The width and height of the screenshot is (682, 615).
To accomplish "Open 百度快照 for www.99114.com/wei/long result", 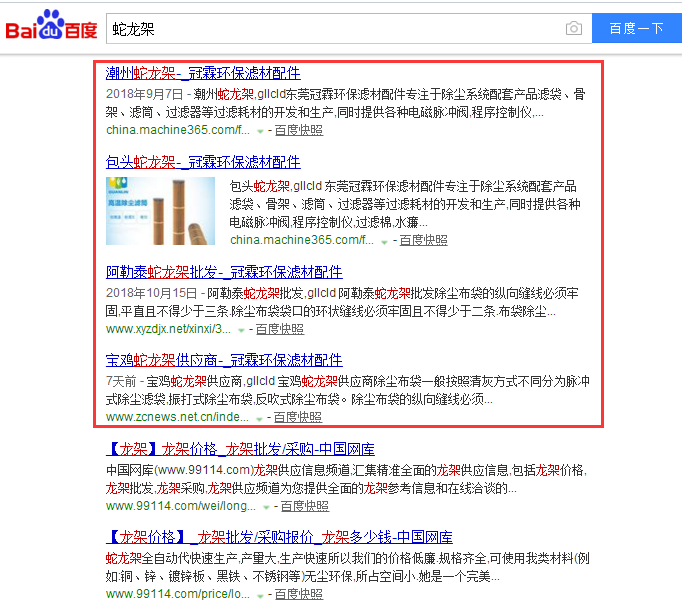I will point(305,506).
